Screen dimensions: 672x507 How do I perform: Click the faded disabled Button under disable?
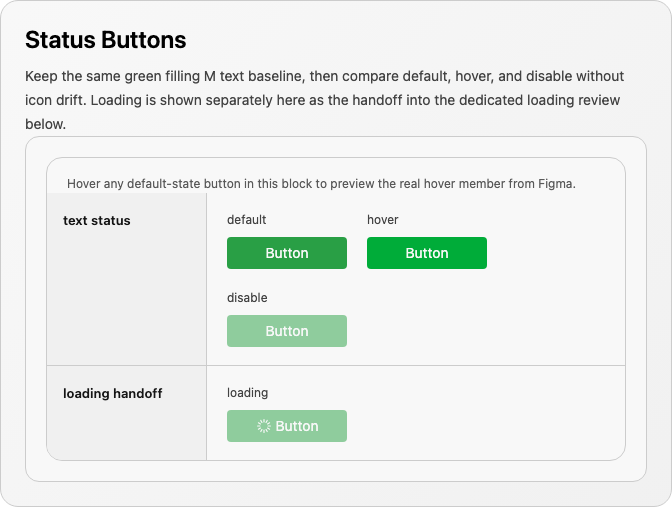(x=287, y=331)
